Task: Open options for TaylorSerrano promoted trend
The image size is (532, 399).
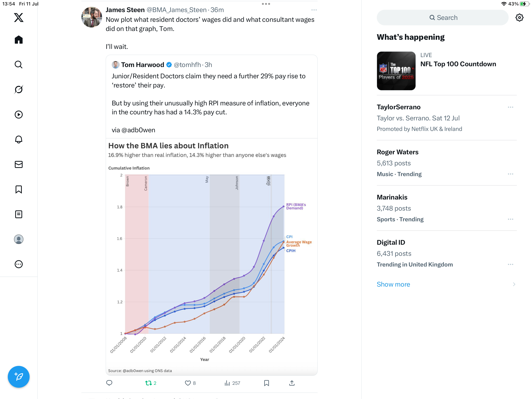Action: pyautogui.click(x=510, y=107)
